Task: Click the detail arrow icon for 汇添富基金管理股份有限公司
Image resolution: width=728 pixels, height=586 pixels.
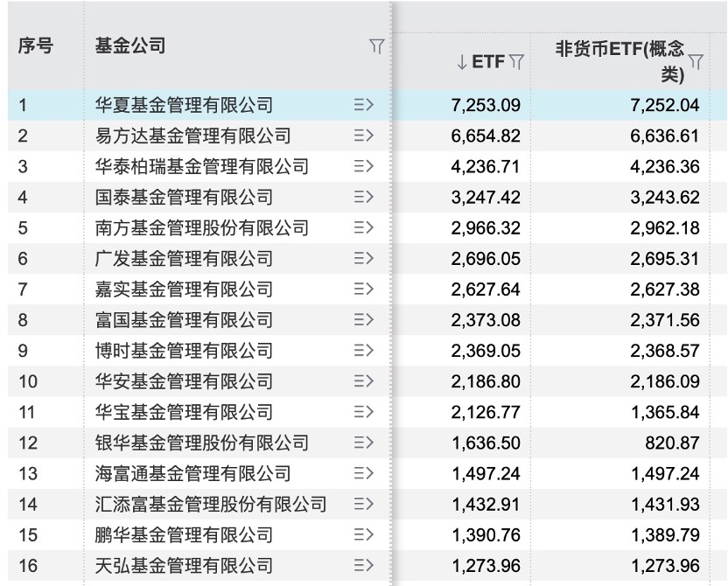Action: (363, 504)
